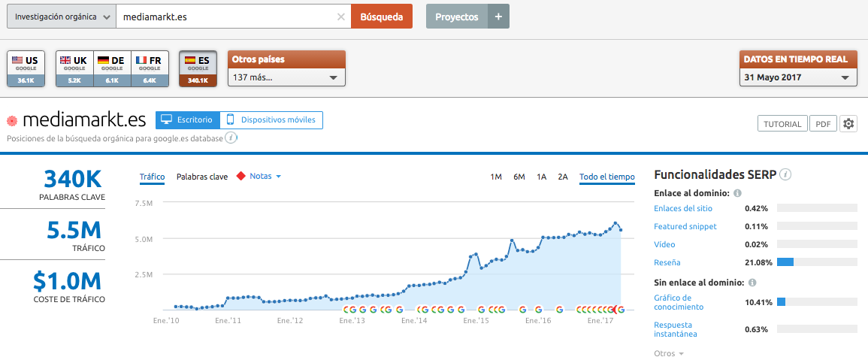Image resolution: width=868 pixels, height=363 pixels.
Task: Click the 340K Palabras clave figure
Action: (x=72, y=180)
